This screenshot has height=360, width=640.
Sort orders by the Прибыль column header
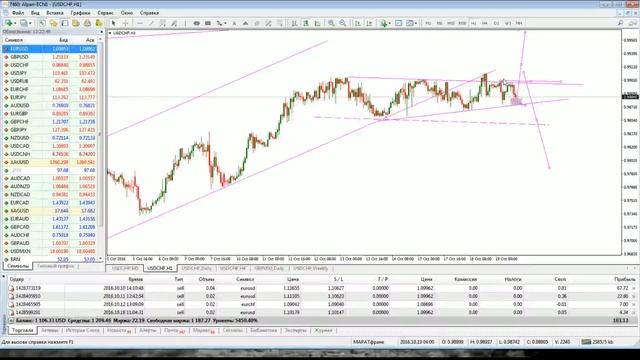[x=624, y=279]
